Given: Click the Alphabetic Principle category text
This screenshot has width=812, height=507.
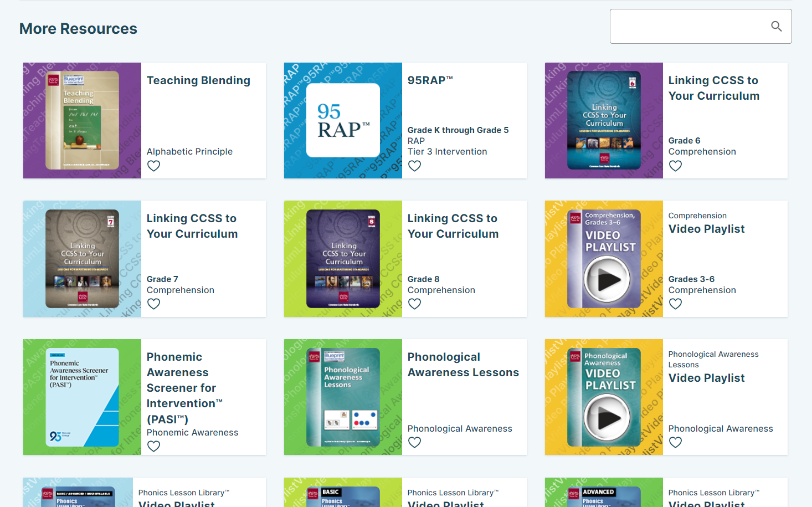Looking at the screenshot, I should click(189, 151).
